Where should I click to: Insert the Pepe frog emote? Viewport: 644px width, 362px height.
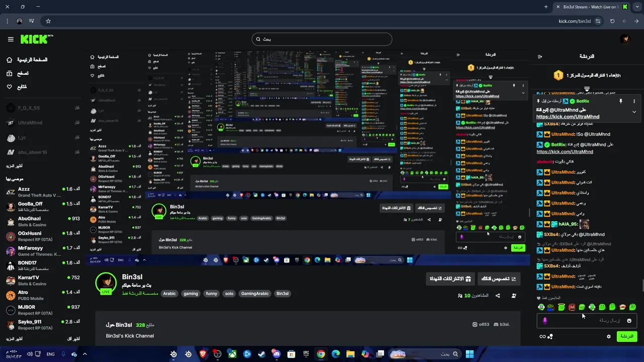point(551,307)
